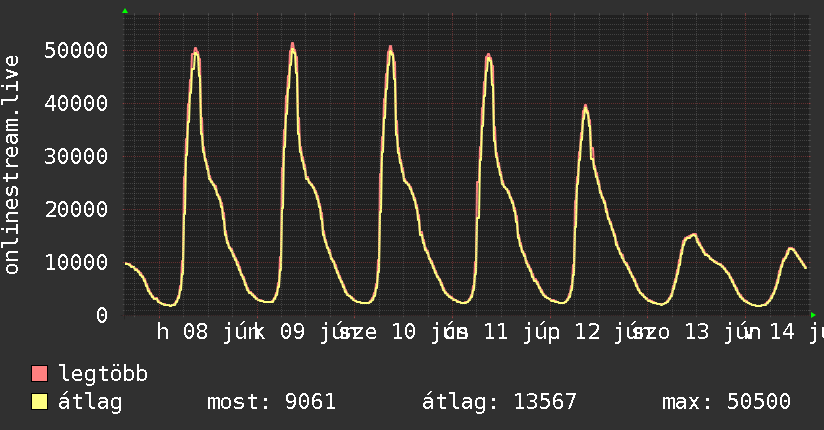Click the 30000 y-axis label

76,156
